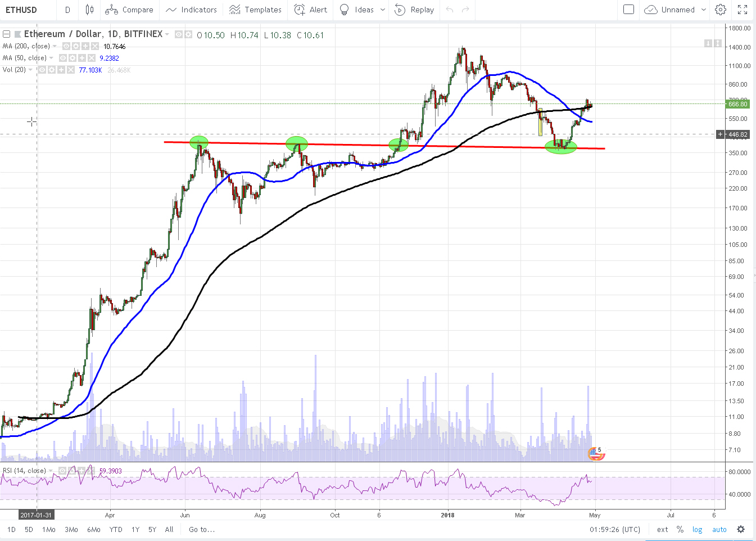Click the 01:59:26 (UTC) clock
This screenshot has height=541, width=756.
coord(615,529)
